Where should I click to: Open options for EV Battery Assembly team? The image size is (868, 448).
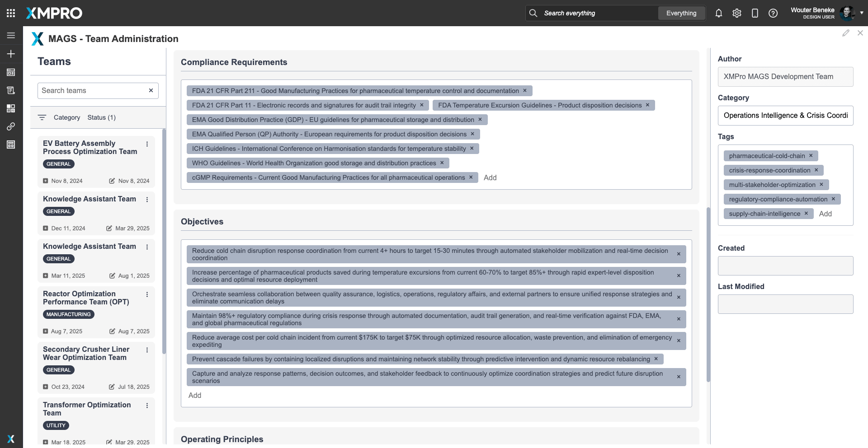coord(147,144)
